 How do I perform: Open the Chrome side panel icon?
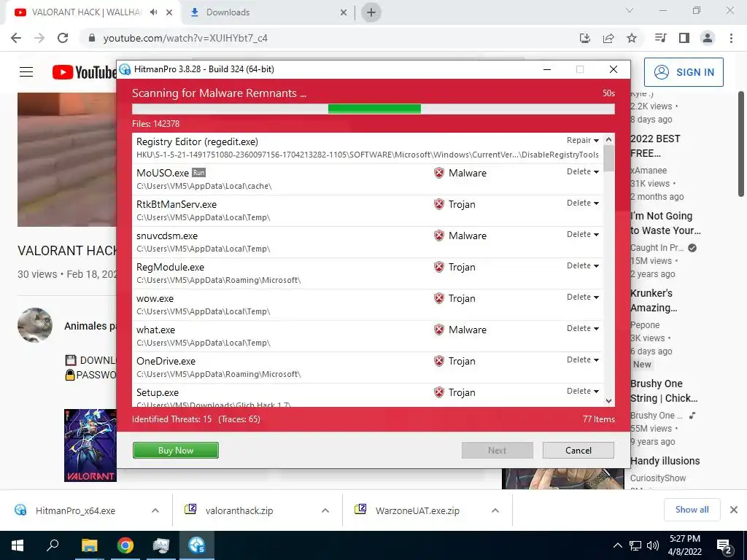coord(684,38)
